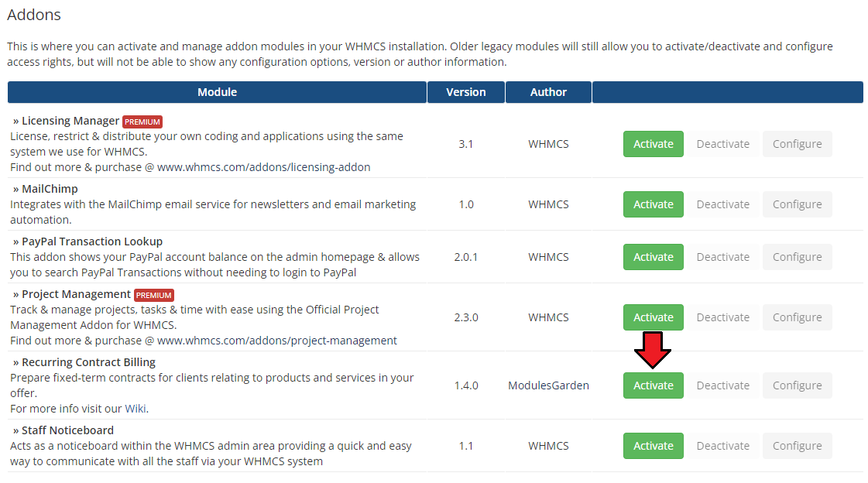Activate the PayPal Transaction Lookup addon
The width and height of the screenshot is (868, 483).
[654, 257]
